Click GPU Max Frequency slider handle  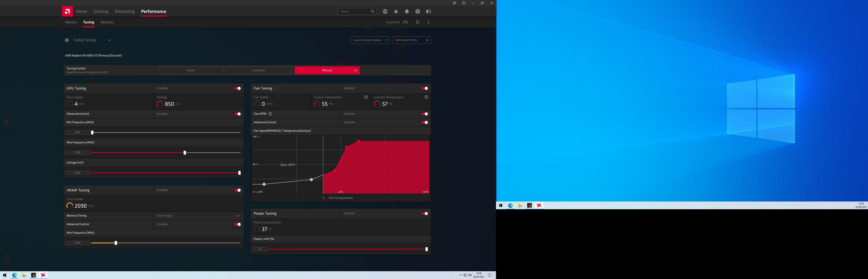185,153
